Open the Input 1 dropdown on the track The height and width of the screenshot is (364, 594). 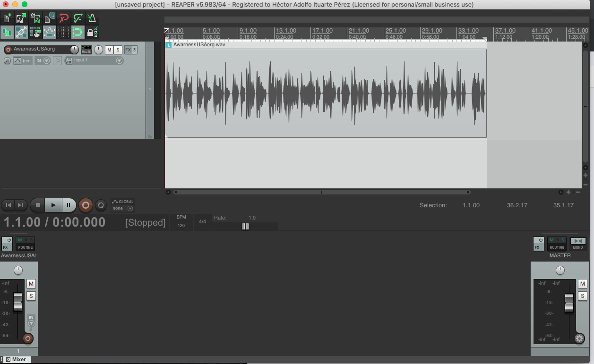tap(119, 61)
